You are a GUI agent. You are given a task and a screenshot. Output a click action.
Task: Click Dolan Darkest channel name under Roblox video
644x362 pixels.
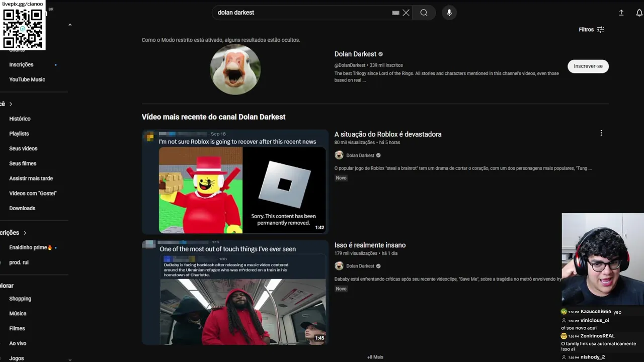pyautogui.click(x=360, y=155)
